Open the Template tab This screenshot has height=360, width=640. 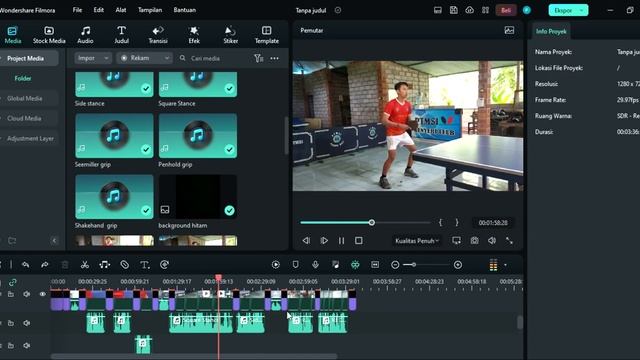coord(267,35)
